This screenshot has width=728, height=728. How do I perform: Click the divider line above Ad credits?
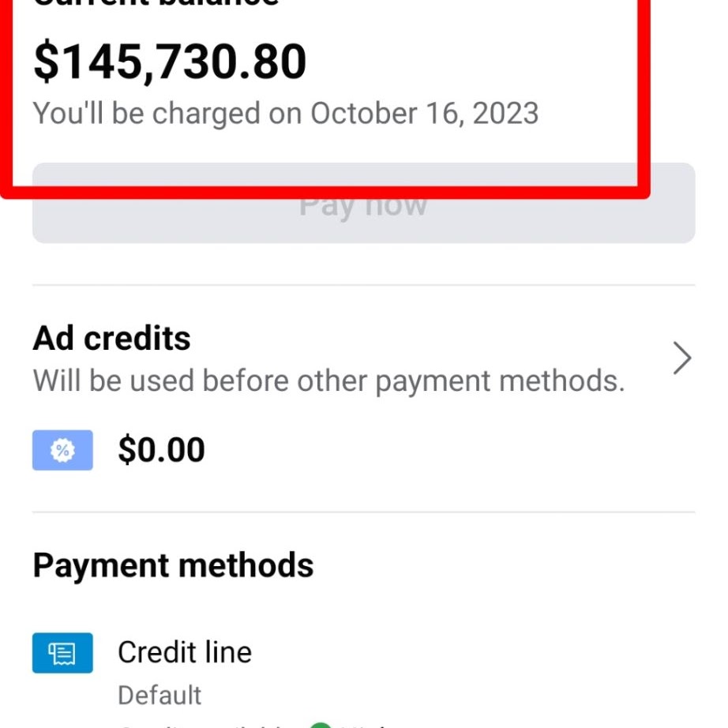coord(363,285)
